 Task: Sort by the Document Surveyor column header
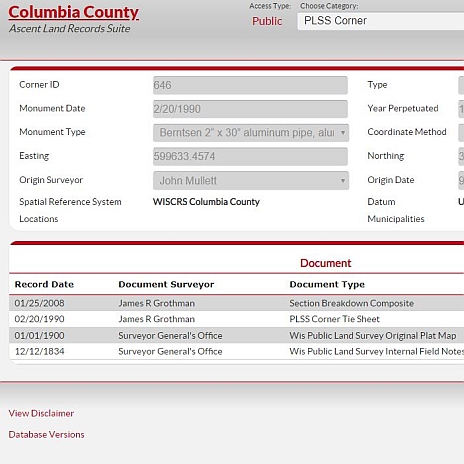[166, 284]
